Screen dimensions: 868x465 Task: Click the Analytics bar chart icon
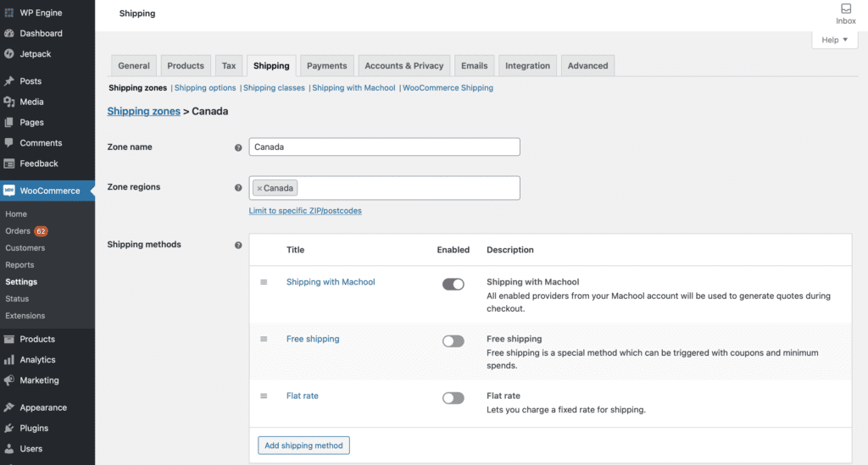8,360
